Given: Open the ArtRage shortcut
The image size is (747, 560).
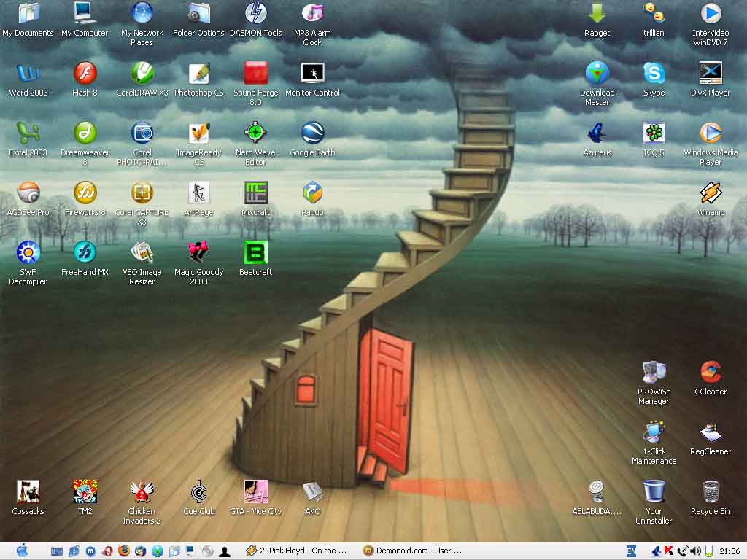Looking at the screenshot, I should click(198, 192).
